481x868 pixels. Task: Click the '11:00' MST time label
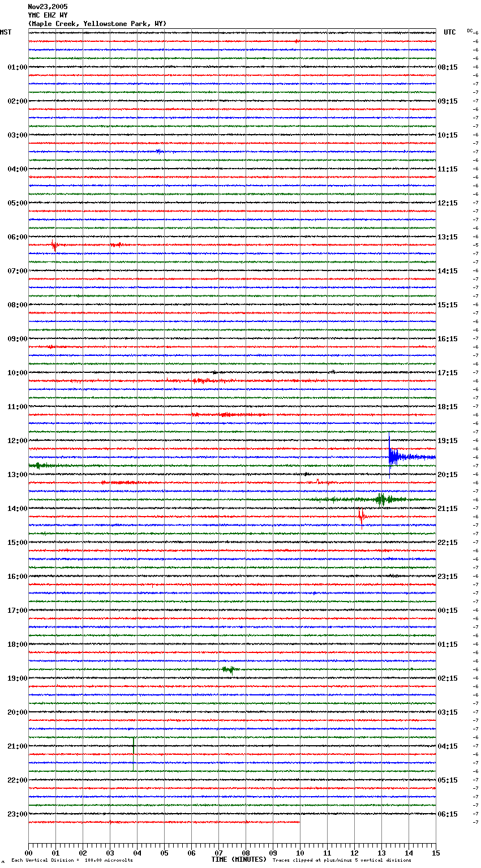point(18,407)
